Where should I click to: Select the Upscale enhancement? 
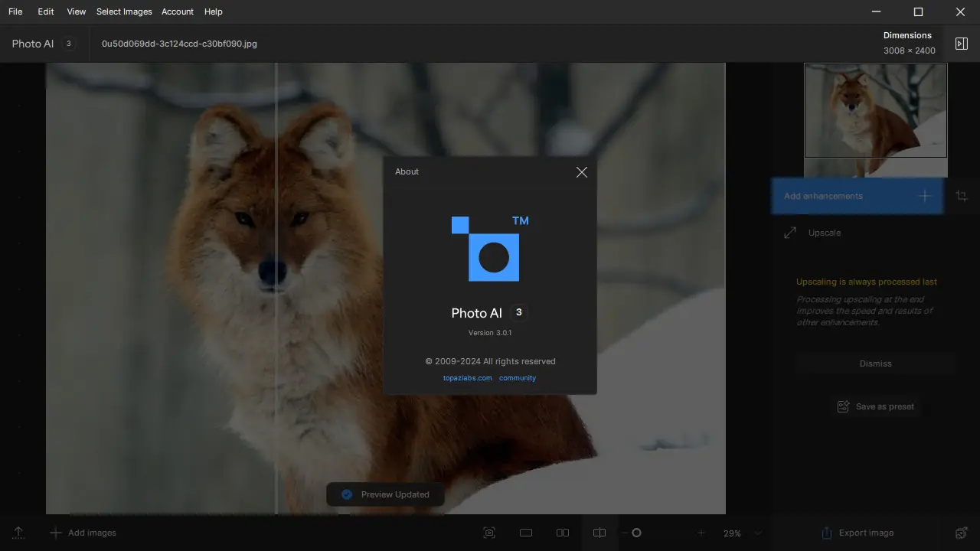[x=824, y=233]
